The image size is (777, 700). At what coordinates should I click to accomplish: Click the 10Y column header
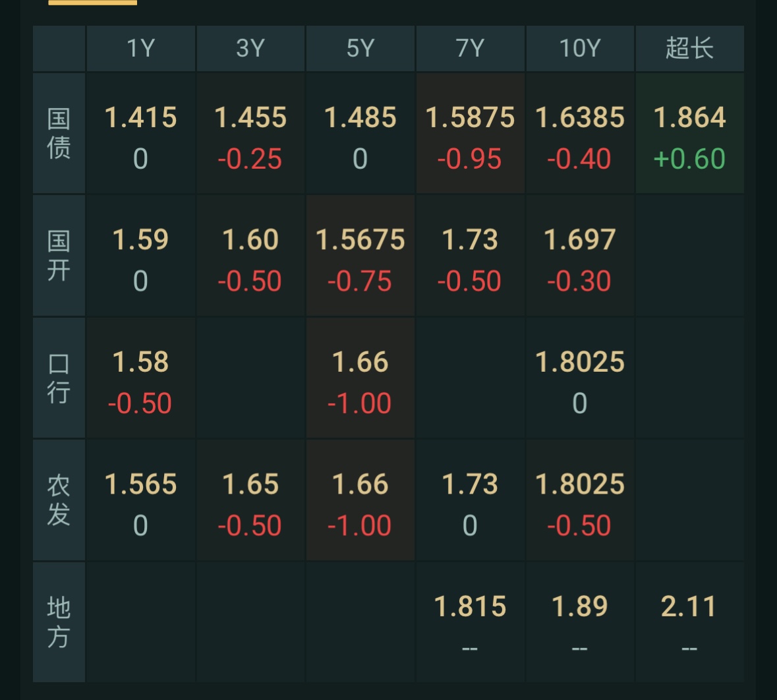pos(580,49)
